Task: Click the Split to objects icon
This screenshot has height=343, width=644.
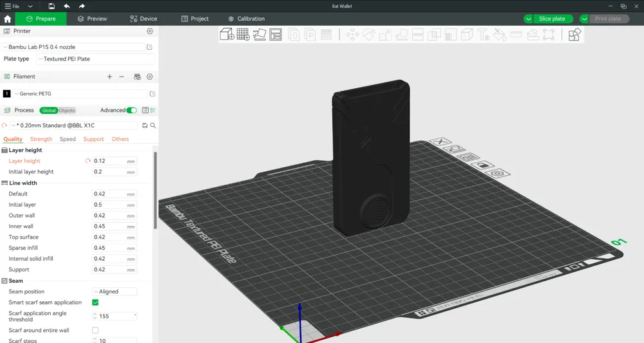Action: [x=294, y=35]
